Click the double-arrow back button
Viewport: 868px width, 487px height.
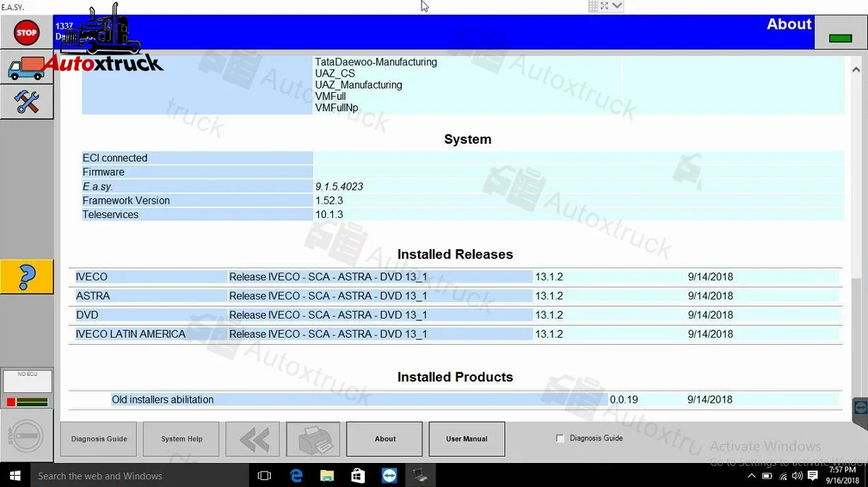click(254, 439)
